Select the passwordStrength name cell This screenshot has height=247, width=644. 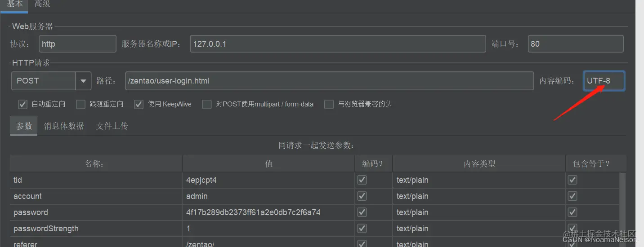click(x=96, y=229)
